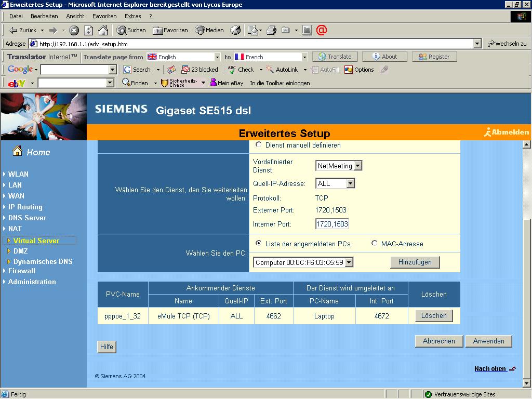
Task: Click the eBay Finden search icon
Action: 135,83
